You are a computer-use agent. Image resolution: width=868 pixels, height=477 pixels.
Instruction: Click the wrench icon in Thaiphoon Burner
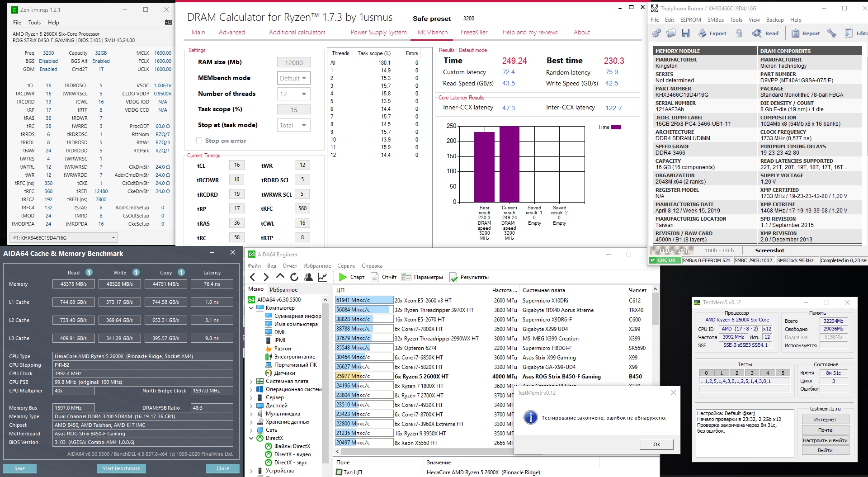[x=831, y=33]
